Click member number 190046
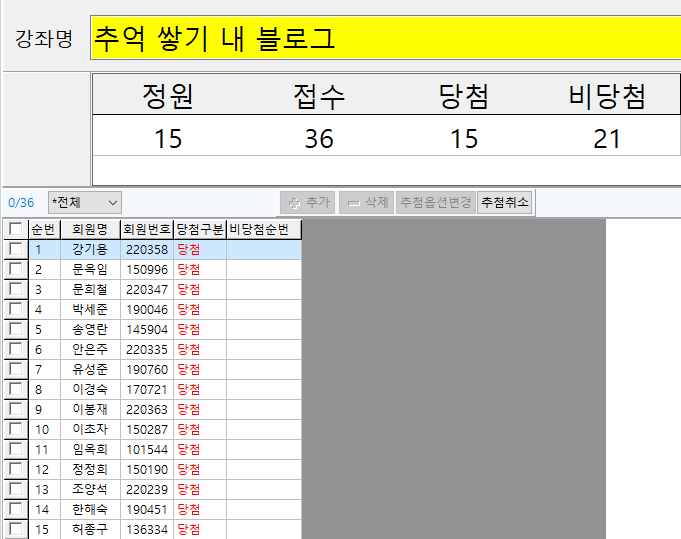Screen dimensions: 681x539 pyautogui.click(x=147, y=310)
